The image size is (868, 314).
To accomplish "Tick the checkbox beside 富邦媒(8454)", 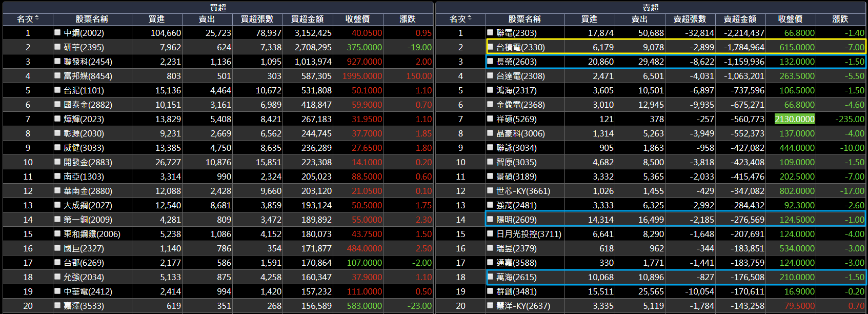I will coord(57,75).
